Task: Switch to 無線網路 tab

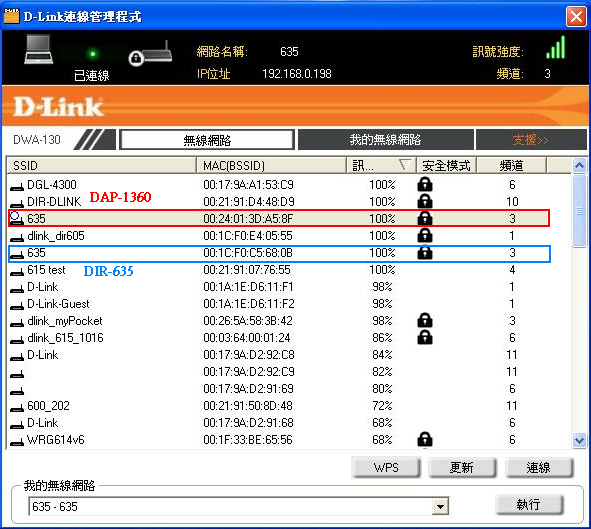Action: (x=207, y=140)
